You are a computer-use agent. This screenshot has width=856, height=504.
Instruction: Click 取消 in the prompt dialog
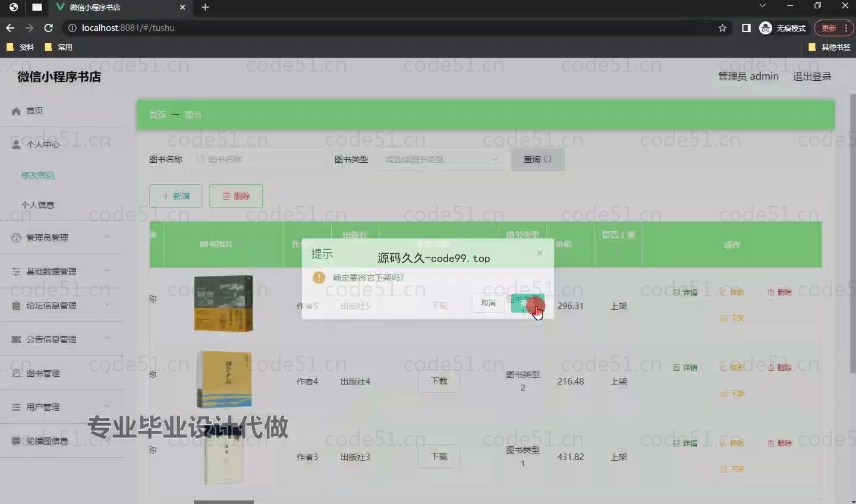click(488, 303)
